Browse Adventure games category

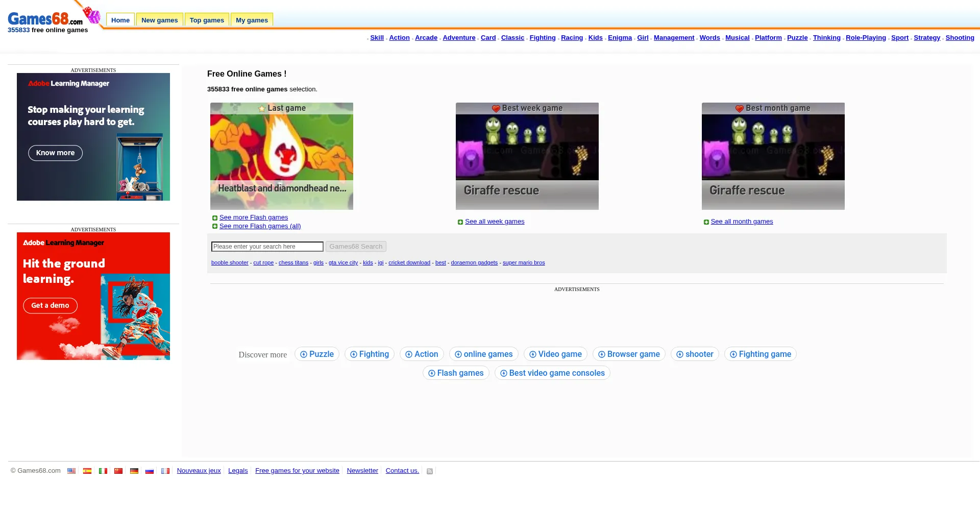click(459, 38)
